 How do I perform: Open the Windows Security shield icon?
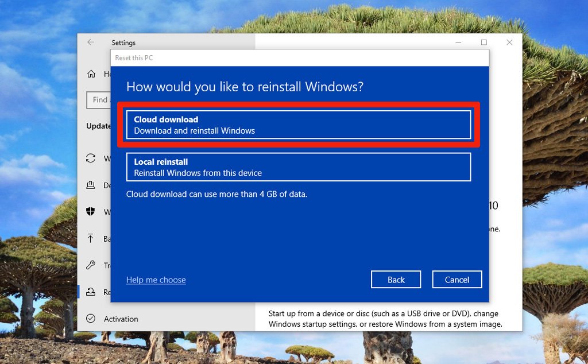point(91,212)
